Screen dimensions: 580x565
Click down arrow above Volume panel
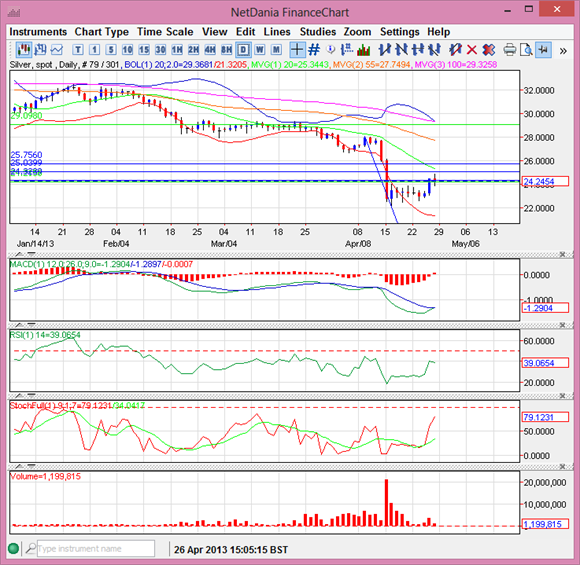point(31,467)
